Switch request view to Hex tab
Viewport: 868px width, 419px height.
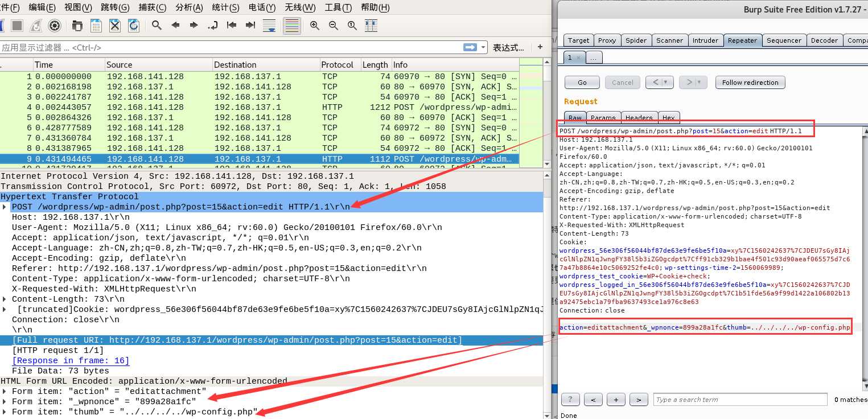(x=669, y=117)
